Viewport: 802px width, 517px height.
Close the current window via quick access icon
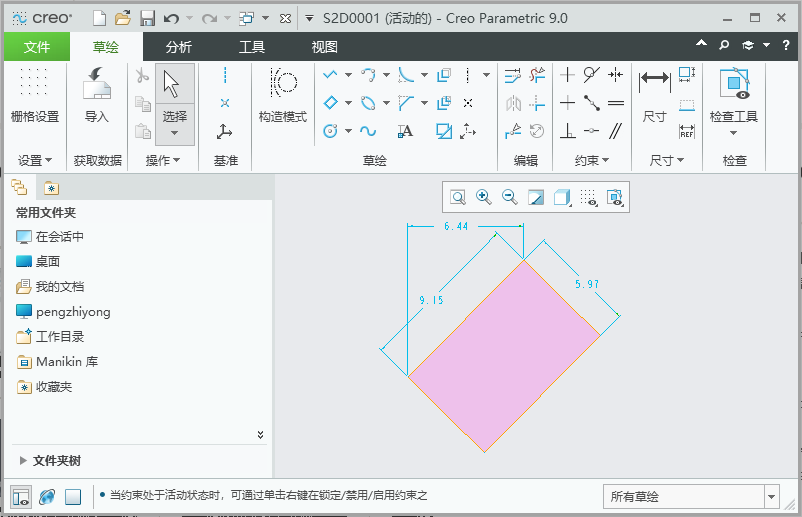pyautogui.click(x=285, y=18)
